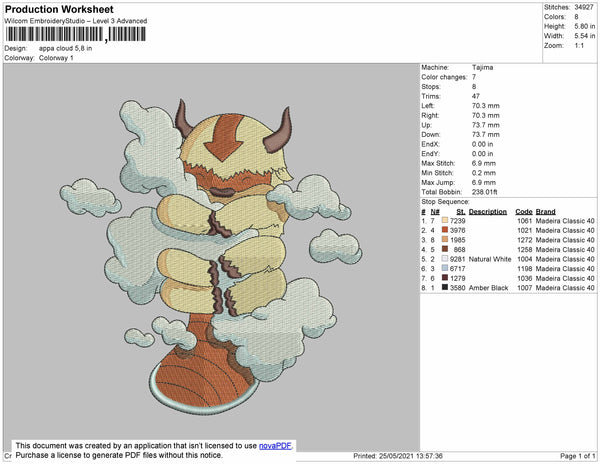Click the 'St.' column header

[x=461, y=212]
